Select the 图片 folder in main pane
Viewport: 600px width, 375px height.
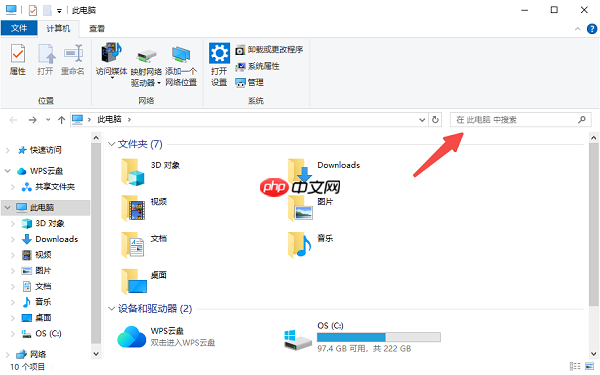click(x=311, y=208)
